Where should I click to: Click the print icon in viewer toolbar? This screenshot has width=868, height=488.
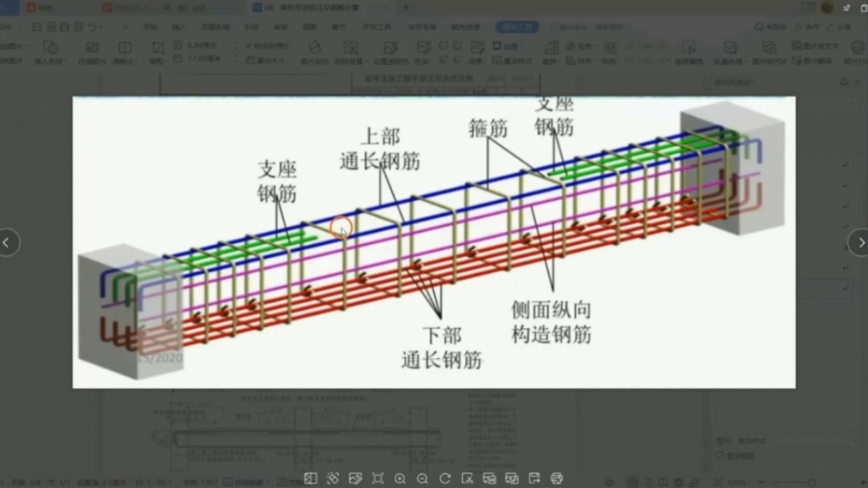click(x=556, y=478)
